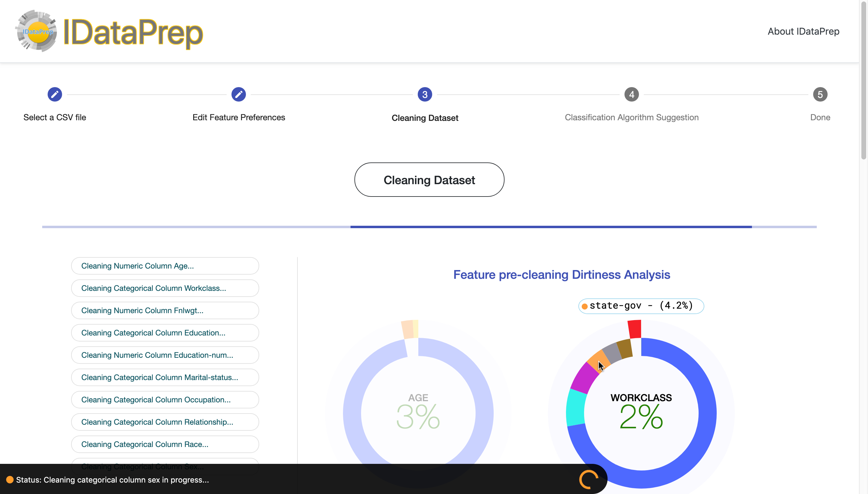Screen dimensions: 868x494
Task: Click the step 4 circle icon
Action: pyautogui.click(x=631, y=94)
